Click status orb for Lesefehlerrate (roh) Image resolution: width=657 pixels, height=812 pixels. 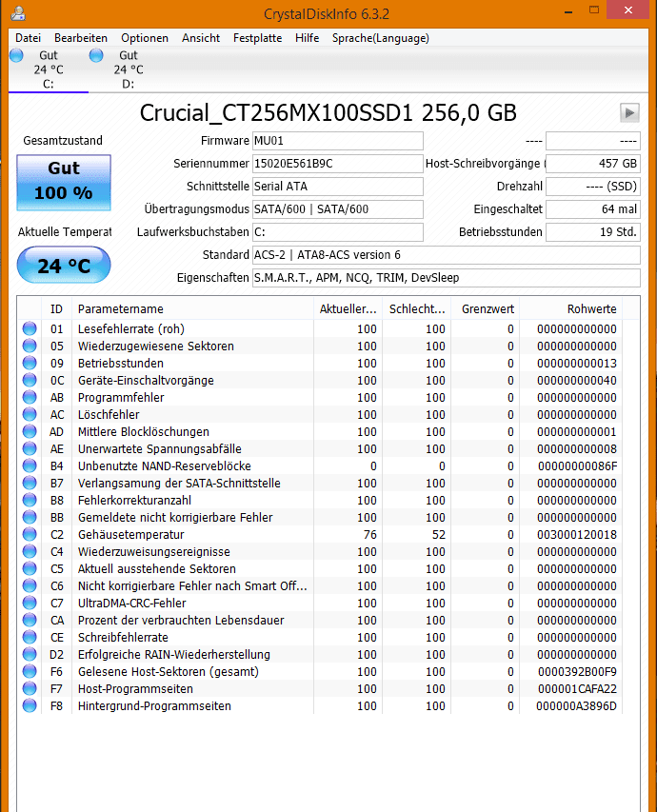(x=30, y=328)
